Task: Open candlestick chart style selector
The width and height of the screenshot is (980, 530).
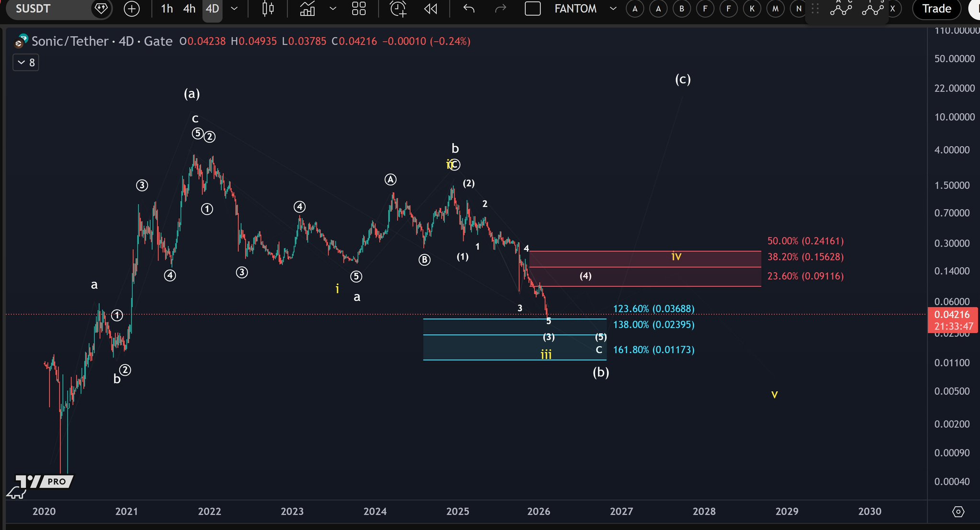Action: [x=268, y=9]
